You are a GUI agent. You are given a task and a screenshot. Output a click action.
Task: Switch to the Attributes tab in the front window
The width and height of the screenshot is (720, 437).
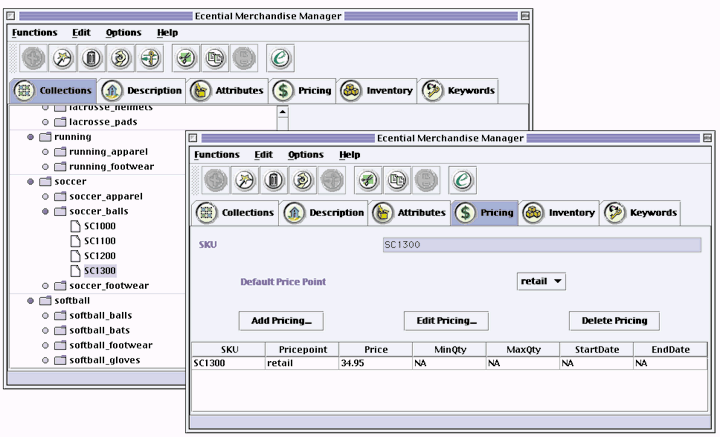[x=410, y=213]
